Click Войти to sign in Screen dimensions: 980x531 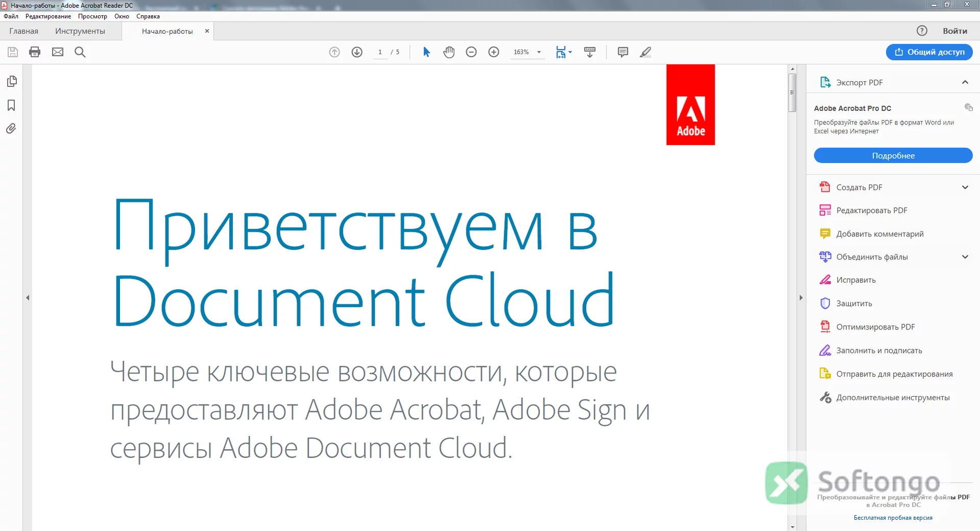954,31
